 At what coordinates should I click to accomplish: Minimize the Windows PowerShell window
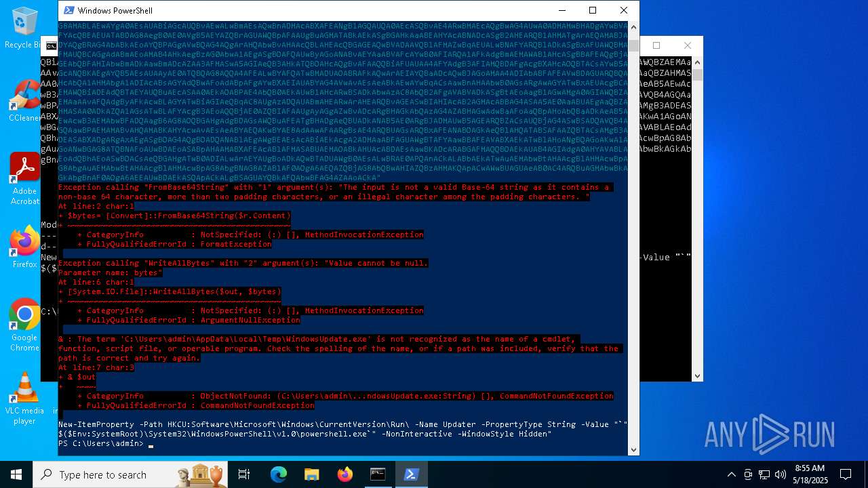[x=561, y=10]
